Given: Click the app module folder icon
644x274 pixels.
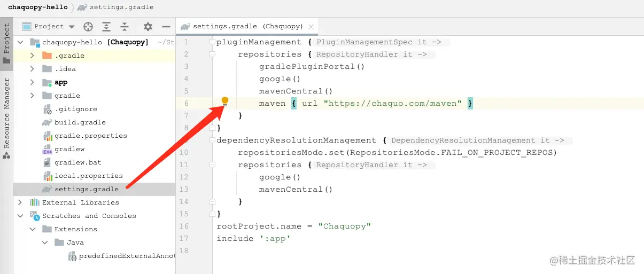Looking at the screenshot, I should pos(46,82).
